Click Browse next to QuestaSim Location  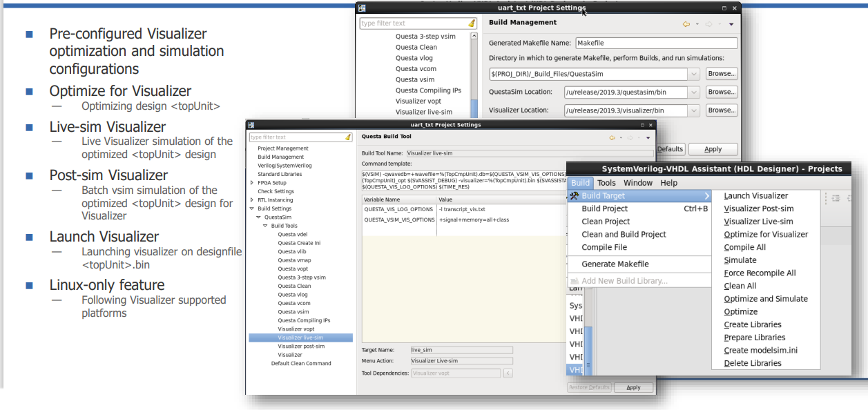tap(722, 92)
